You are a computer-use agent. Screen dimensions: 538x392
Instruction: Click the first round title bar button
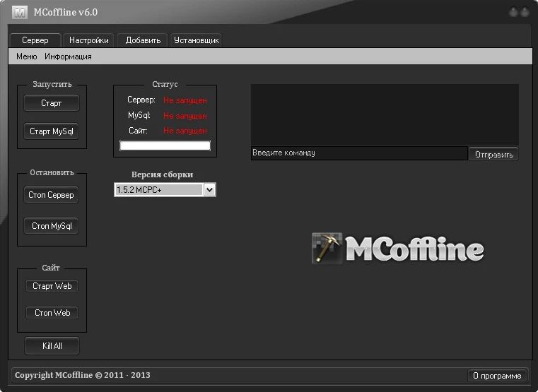pyautogui.click(x=514, y=12)
